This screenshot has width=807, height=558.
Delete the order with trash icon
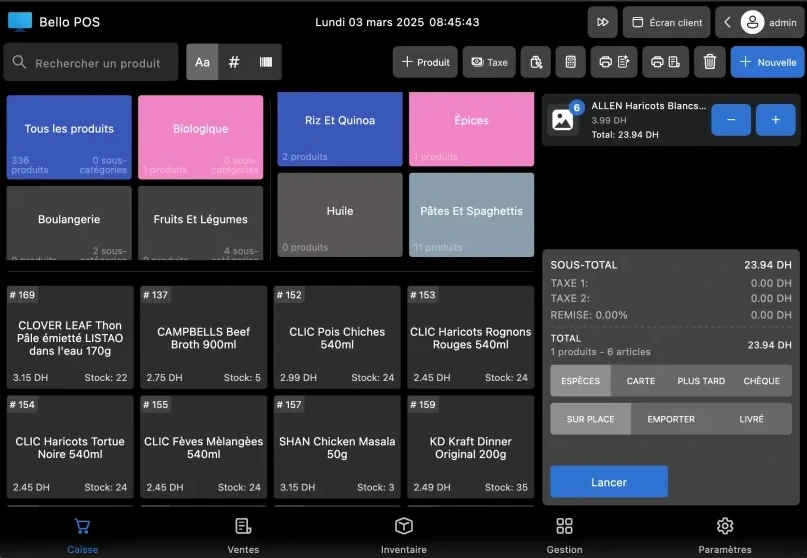coord(710,62)
